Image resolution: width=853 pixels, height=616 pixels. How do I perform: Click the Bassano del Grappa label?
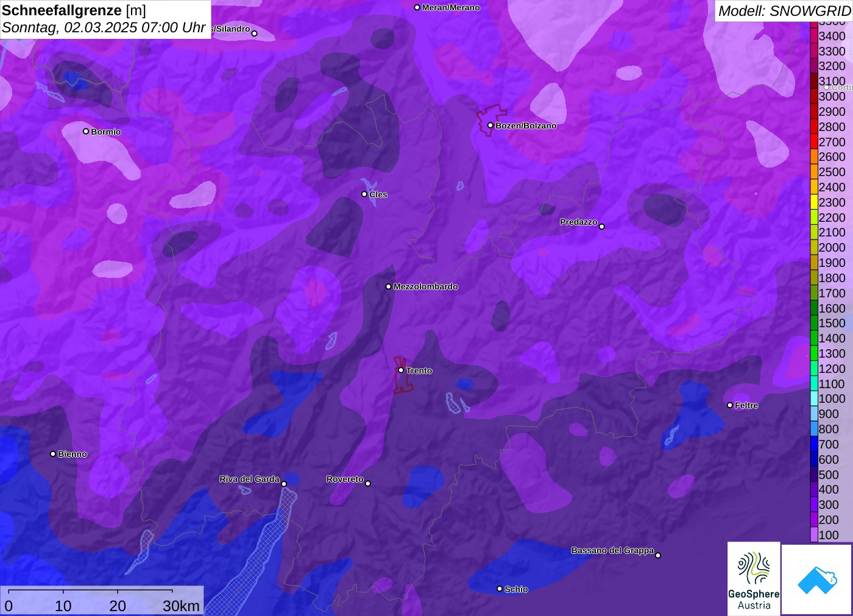point(612,550)
